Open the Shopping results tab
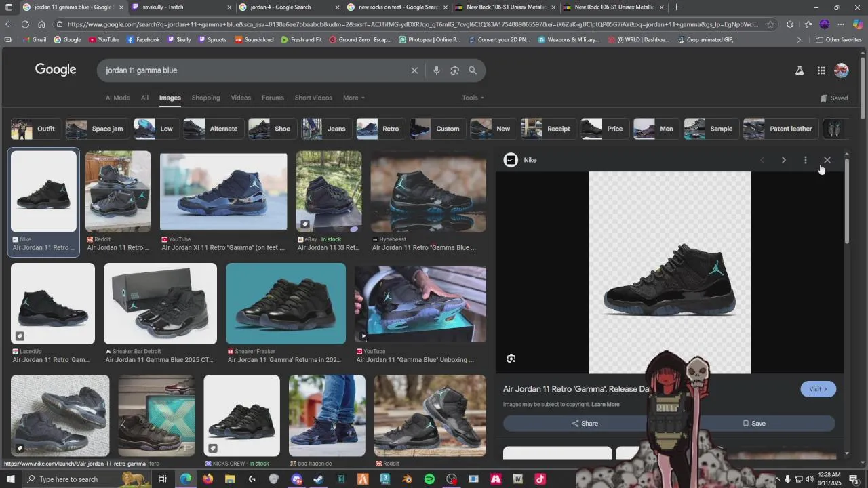 205,98
